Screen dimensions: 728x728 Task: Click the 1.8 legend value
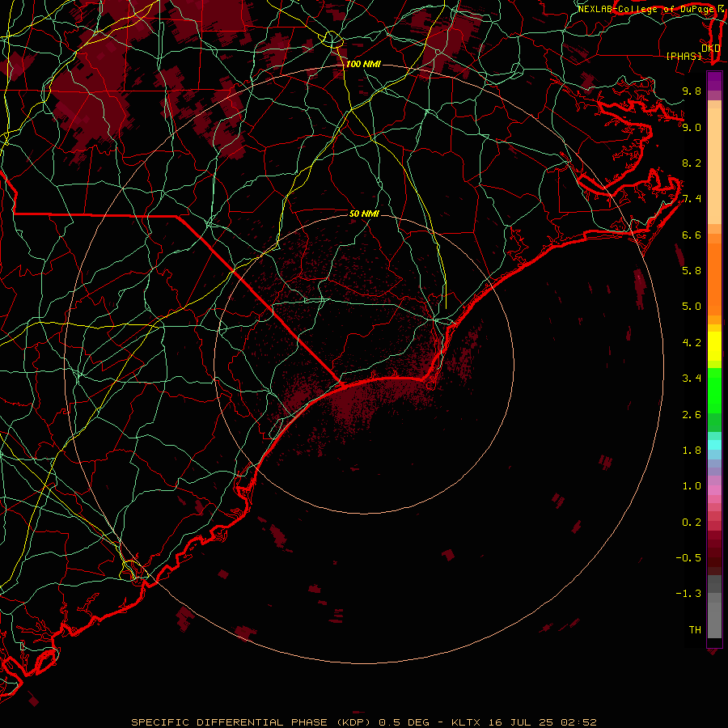(x=692, y=451)
